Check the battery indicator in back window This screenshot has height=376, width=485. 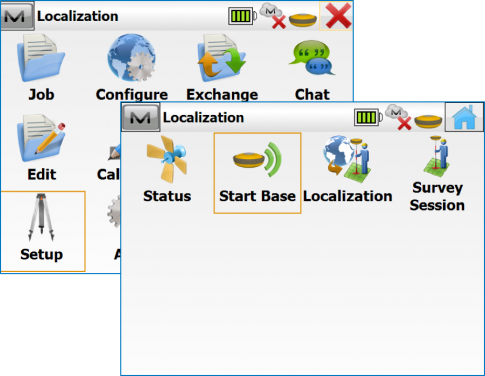242,16
